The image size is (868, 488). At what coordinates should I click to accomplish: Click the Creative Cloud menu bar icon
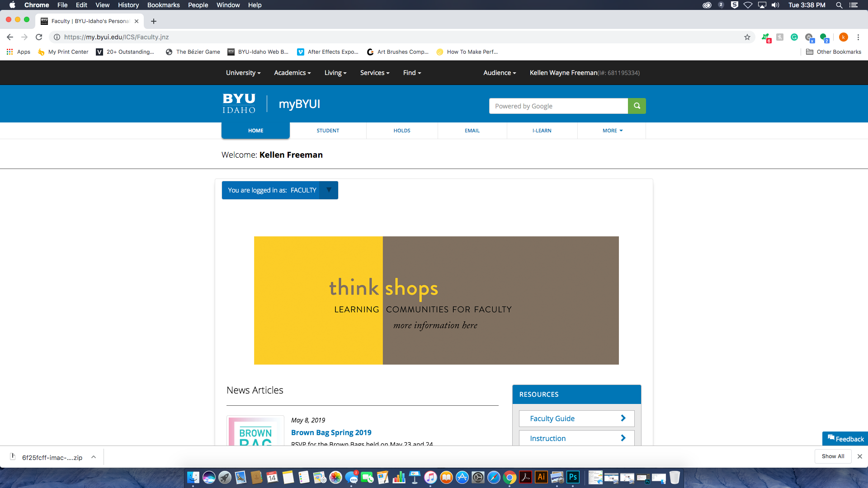coord(707,5)
